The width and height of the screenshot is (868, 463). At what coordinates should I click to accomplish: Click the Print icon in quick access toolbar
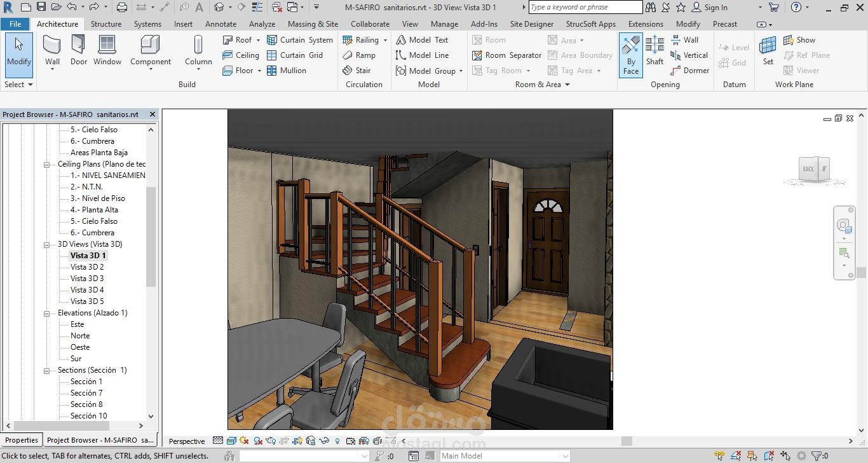(x=122, y=8)
